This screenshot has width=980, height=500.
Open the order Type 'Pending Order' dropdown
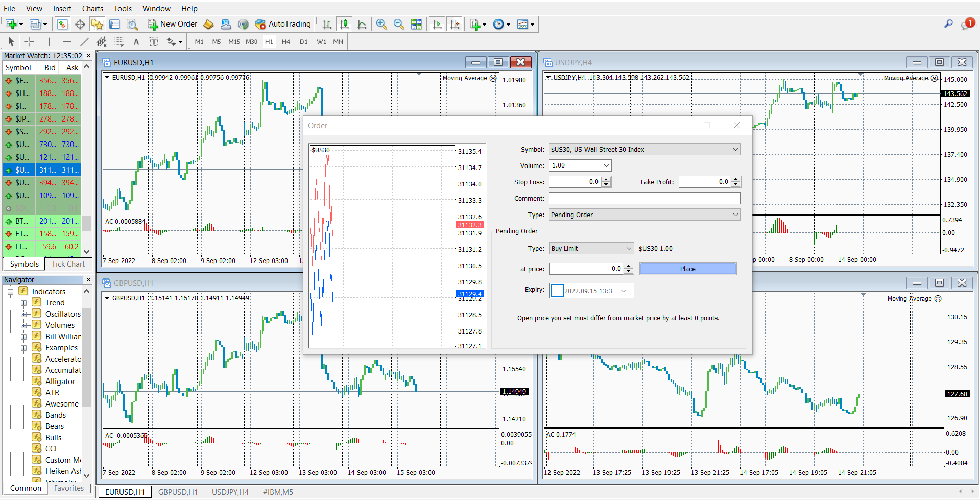[644, 215]
